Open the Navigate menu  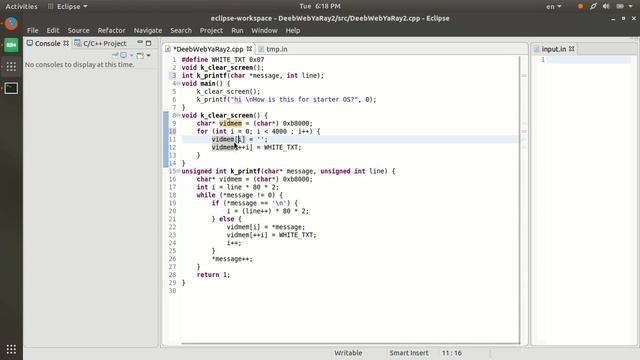pyautogui.click(x=148, y=30)
